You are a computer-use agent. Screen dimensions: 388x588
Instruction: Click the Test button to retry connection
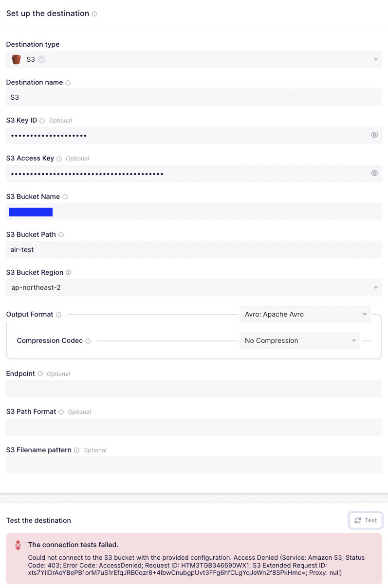coord(365,520)
